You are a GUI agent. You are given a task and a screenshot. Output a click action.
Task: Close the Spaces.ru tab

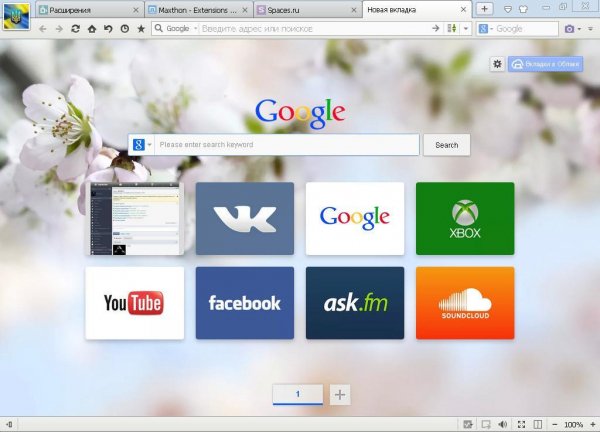tap(354, 10)
